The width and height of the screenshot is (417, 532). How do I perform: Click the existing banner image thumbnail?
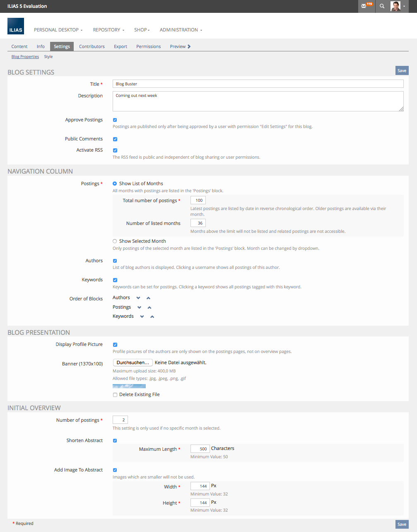[129, 386]
